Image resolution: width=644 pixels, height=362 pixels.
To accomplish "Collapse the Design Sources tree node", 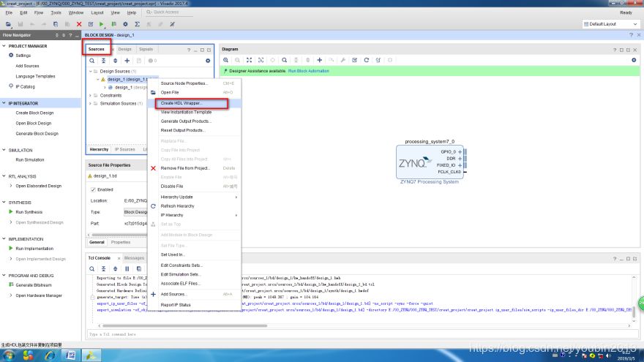I will pos(91,72).
